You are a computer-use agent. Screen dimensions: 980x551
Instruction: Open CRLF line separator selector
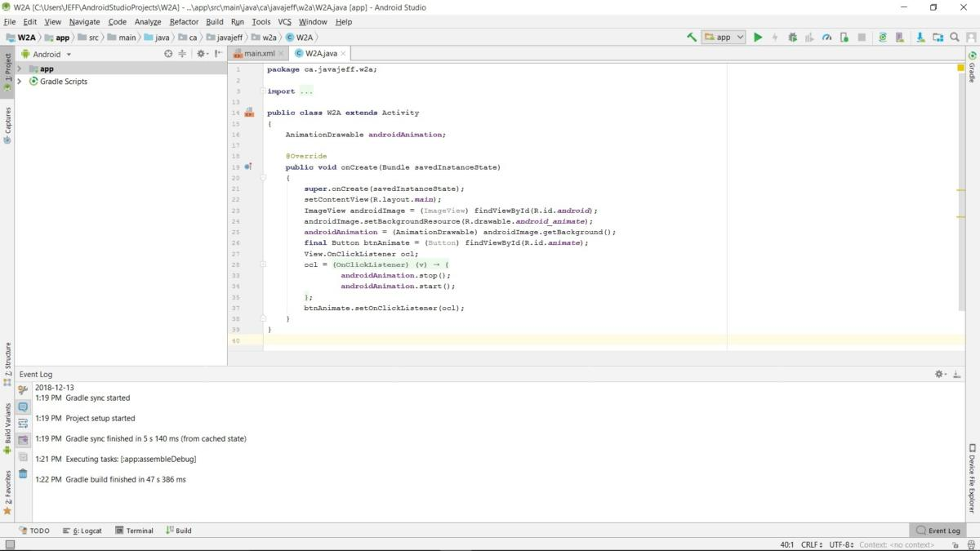[813, 544]
